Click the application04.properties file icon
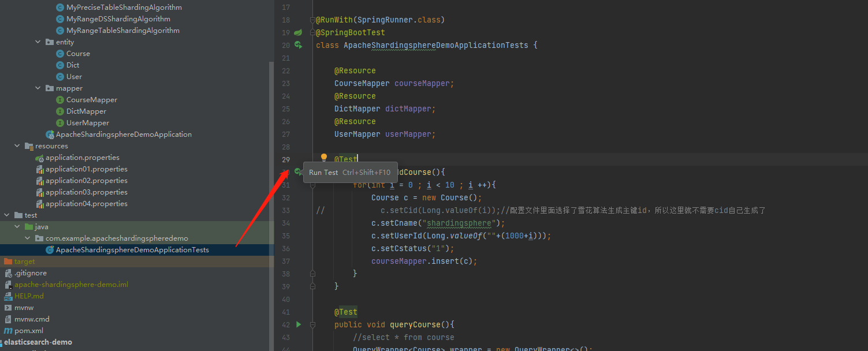 click(x=39, y=204)
